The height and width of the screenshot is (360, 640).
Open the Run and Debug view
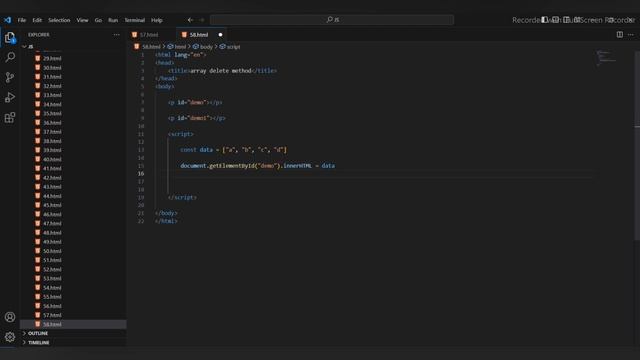click(10, 97)
